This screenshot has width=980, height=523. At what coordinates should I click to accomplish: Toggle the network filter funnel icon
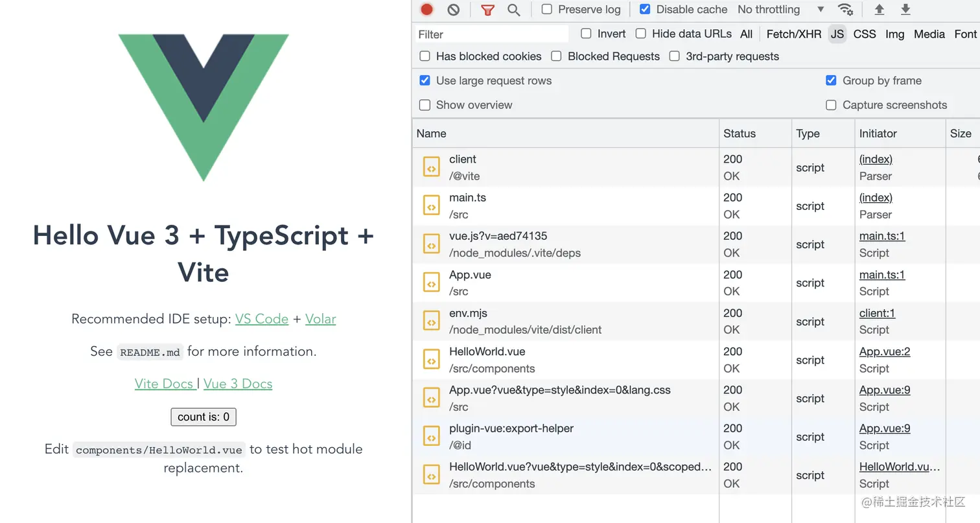click(487, 9)
